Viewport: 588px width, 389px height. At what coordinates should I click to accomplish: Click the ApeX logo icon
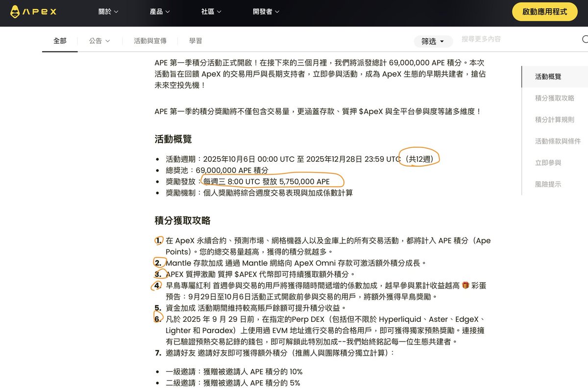tap(33, 11)
